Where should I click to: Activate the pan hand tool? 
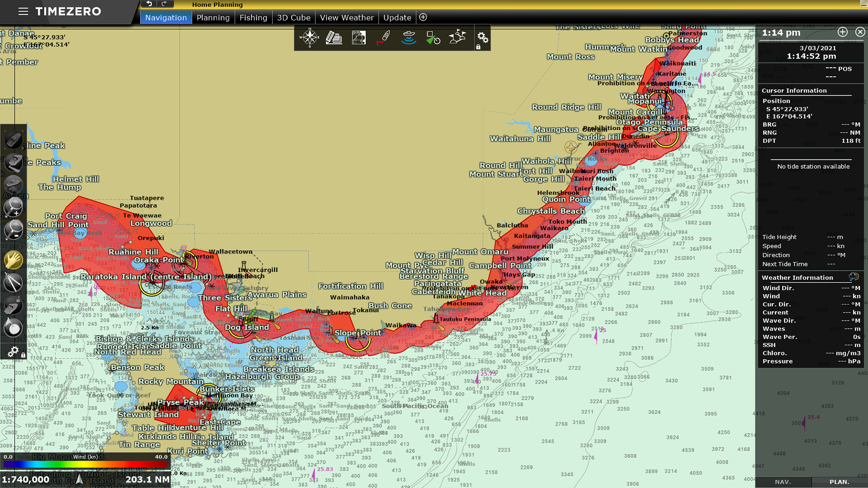click(x=13, y=260)
